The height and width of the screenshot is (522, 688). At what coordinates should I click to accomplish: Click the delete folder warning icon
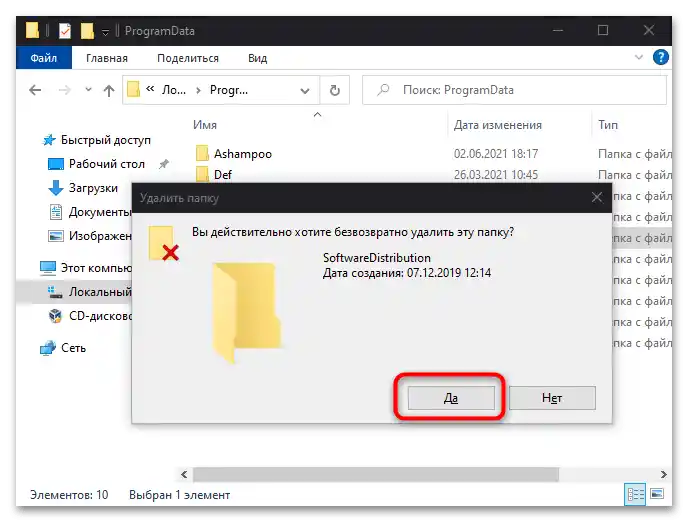(x=163, y=243)
